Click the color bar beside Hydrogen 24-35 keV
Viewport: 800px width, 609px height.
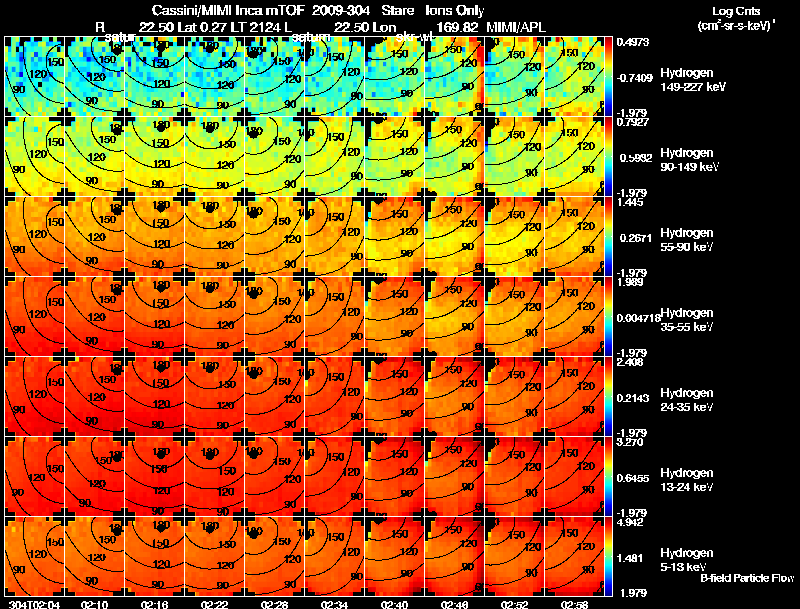[x=608, y=396]
